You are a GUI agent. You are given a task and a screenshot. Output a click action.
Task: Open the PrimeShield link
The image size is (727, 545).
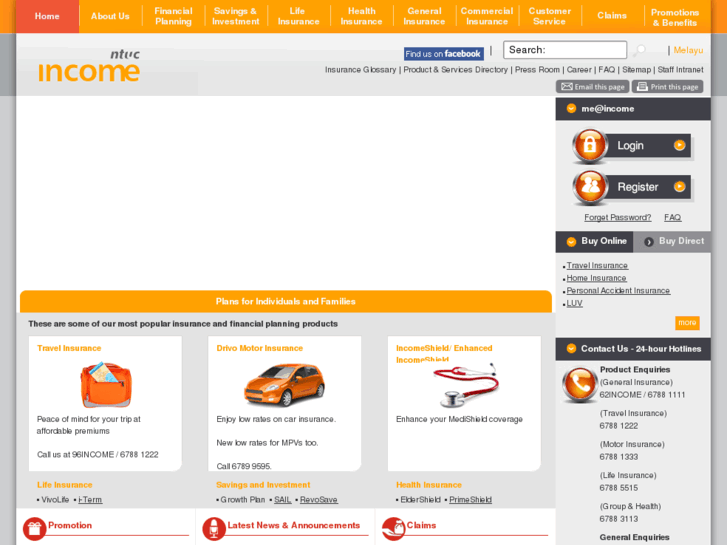pyautogui.click(x=470, y=500)
